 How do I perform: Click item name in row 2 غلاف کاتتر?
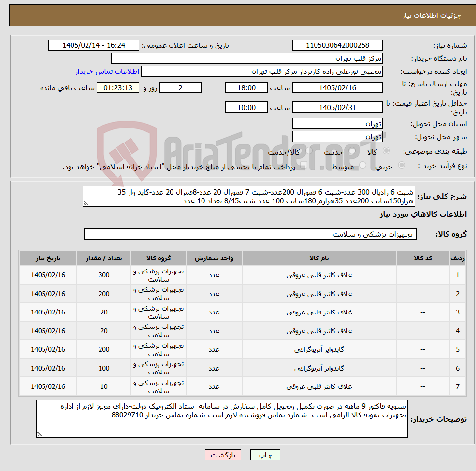(319, 294)
